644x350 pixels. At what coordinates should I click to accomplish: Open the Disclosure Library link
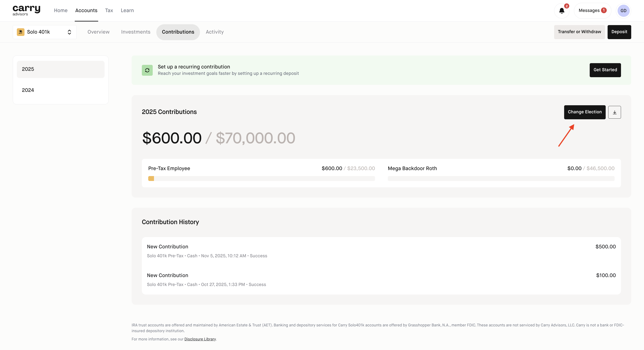[200, 339]
